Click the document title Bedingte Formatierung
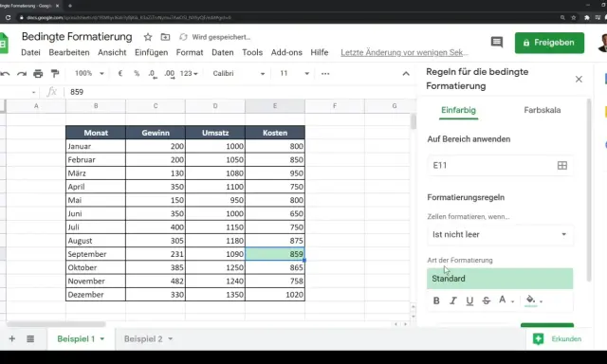This screenshot has height=364, width=607. 77,37
